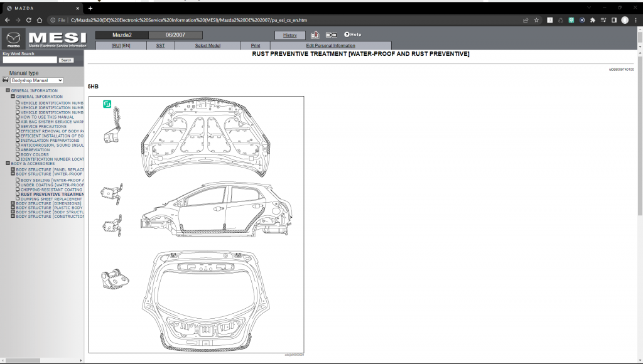
Task: Click the printer icon beside Manual type dropdown
Action: [6, 79]
